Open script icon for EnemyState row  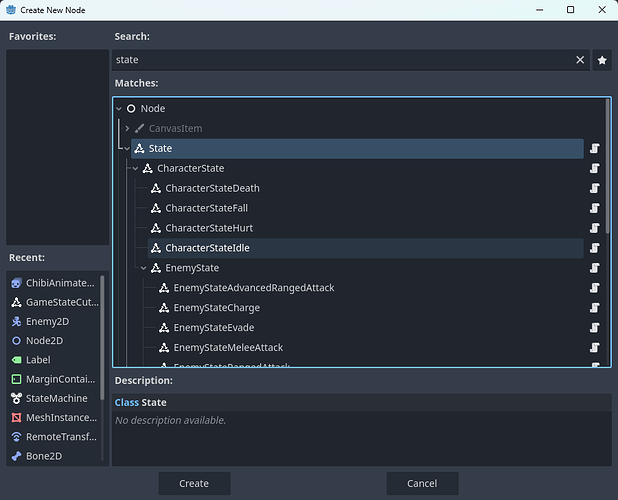[594, 268]
